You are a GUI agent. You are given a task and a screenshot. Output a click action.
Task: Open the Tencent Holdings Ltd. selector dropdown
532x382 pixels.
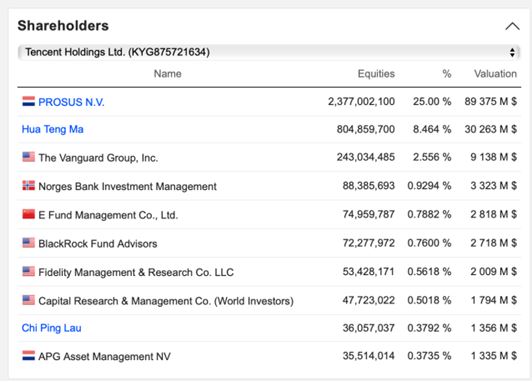pyautogui.click(x=269, y=52)
